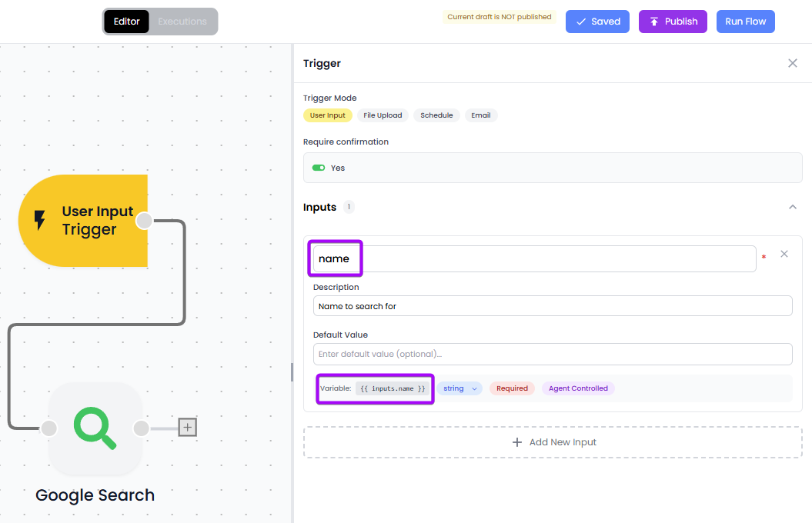This screenshot has width=812, height=523.
Task: Toggle Agent Controlled for the name input
Action: click(578, 388)
